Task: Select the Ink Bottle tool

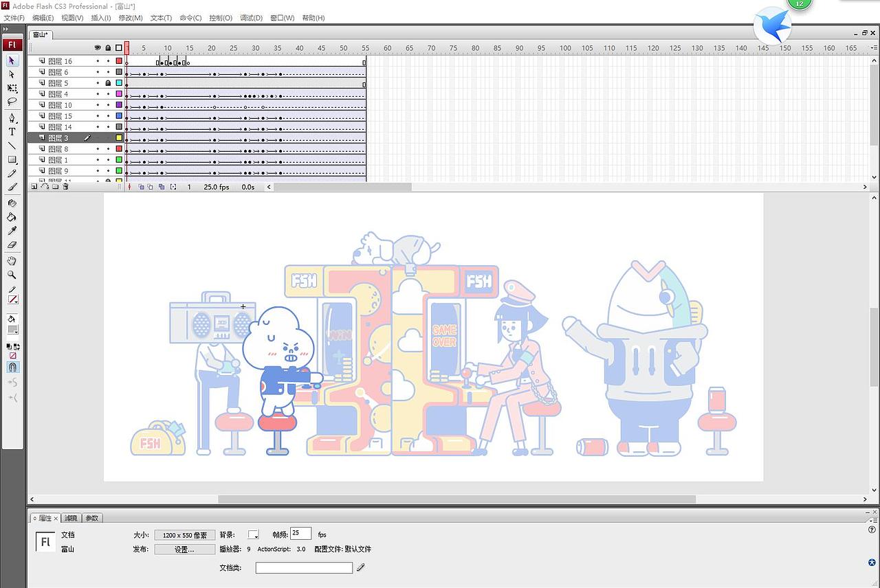Action: [x=12, y=203]
